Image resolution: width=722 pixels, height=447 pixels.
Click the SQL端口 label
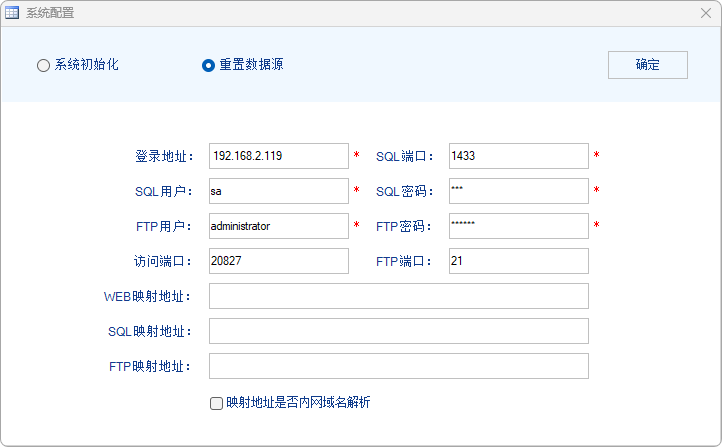click(405, 157)
